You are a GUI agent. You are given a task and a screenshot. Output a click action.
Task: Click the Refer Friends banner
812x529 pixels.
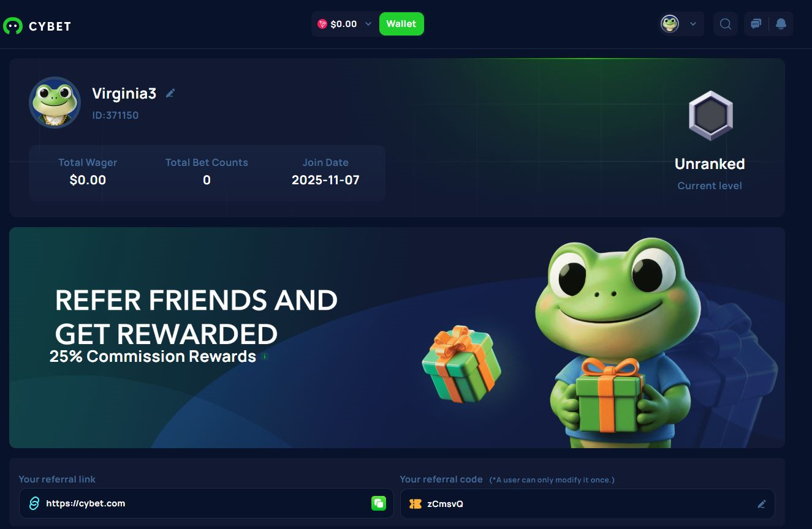(397, 337)
